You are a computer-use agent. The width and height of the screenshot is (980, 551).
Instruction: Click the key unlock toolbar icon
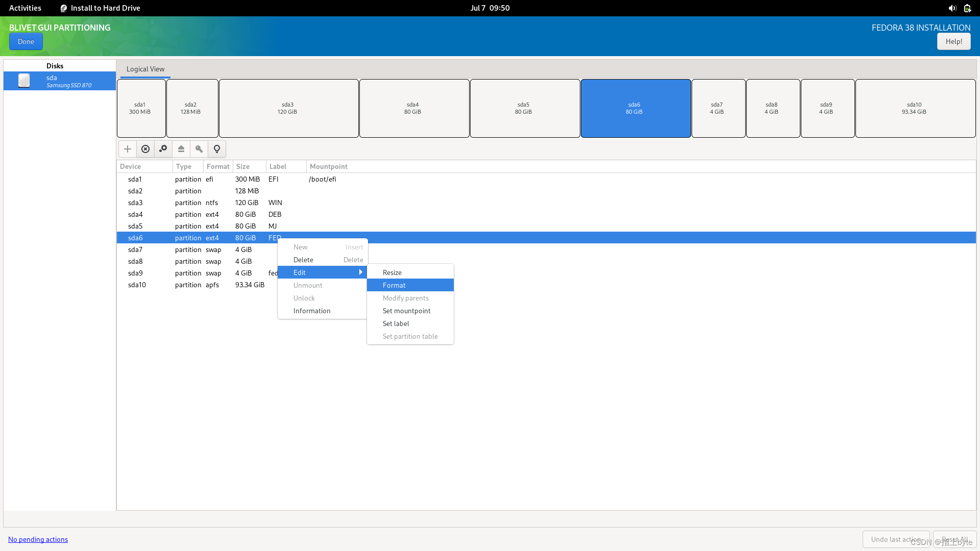pos(199,149)
